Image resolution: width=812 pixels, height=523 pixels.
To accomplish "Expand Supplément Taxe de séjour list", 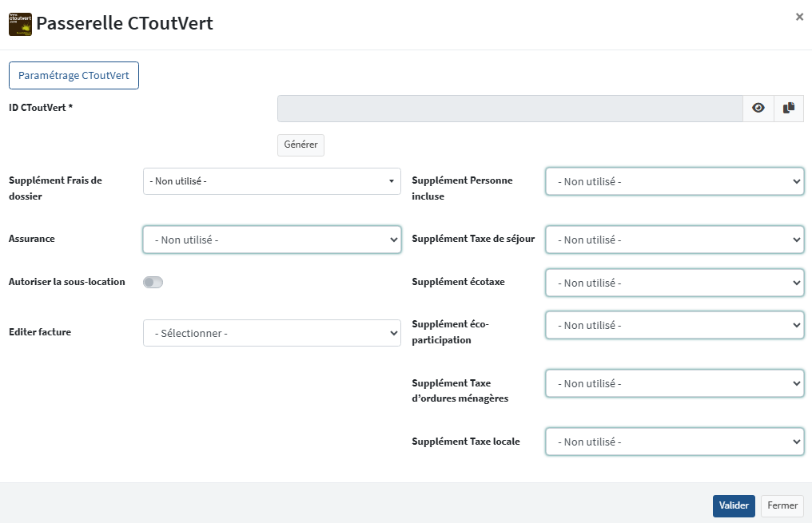I will [675, 240].
